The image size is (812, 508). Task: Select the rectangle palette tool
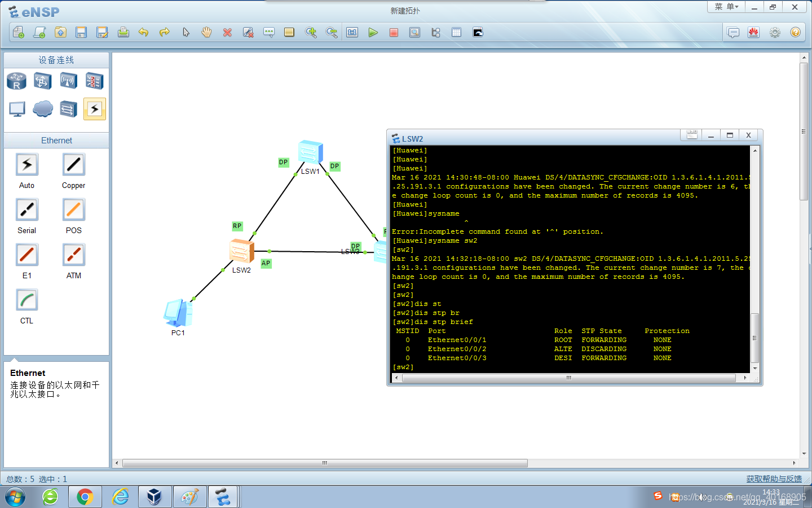[x=289, y=32]
